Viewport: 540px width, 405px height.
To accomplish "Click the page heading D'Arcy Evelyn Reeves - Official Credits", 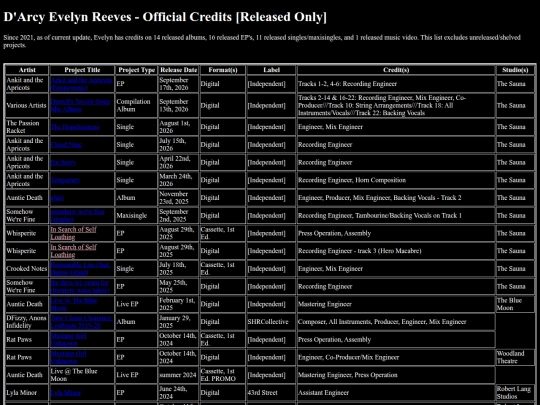I will (x=165, y=17).
